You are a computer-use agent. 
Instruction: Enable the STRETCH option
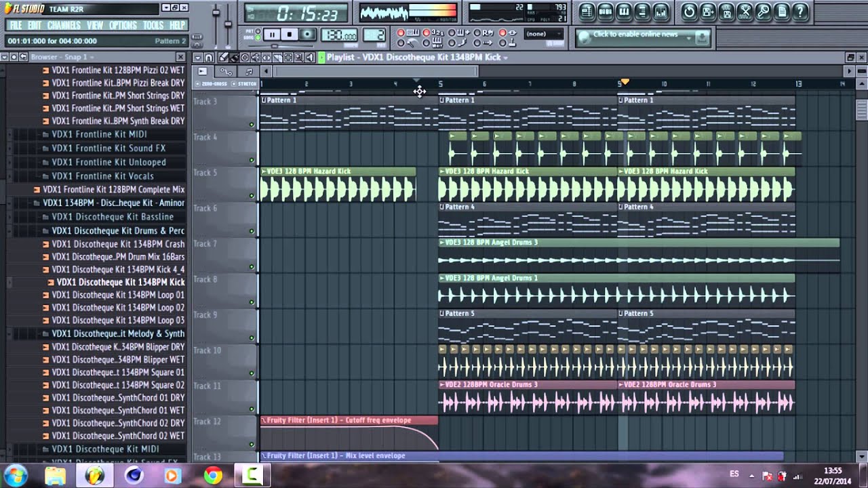tap(244, 84)
